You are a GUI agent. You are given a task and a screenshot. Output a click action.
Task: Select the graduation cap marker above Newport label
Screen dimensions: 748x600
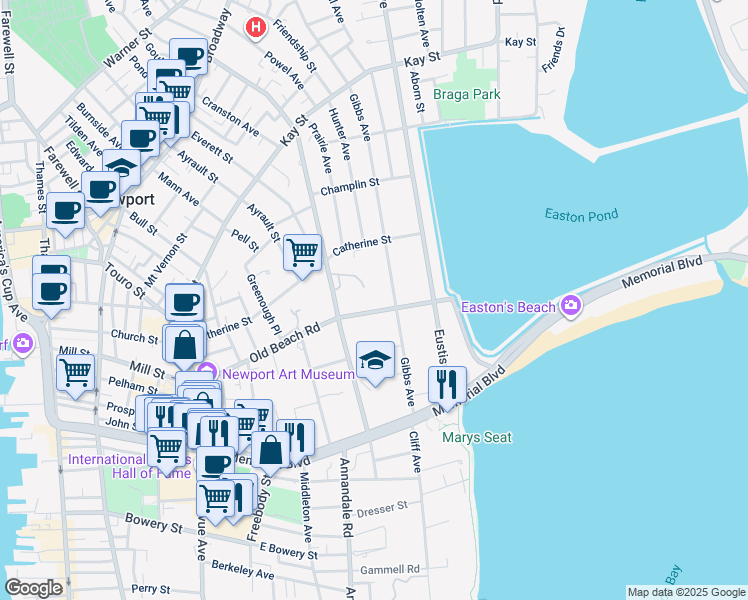tap(121, 170)
